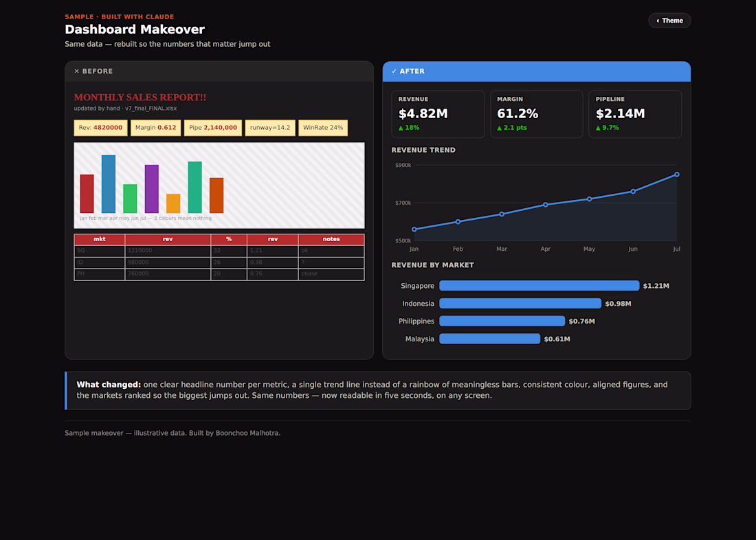The image size is (756, 540).
Task: Click the Philippines revenue bar
Action: (502, 321)
